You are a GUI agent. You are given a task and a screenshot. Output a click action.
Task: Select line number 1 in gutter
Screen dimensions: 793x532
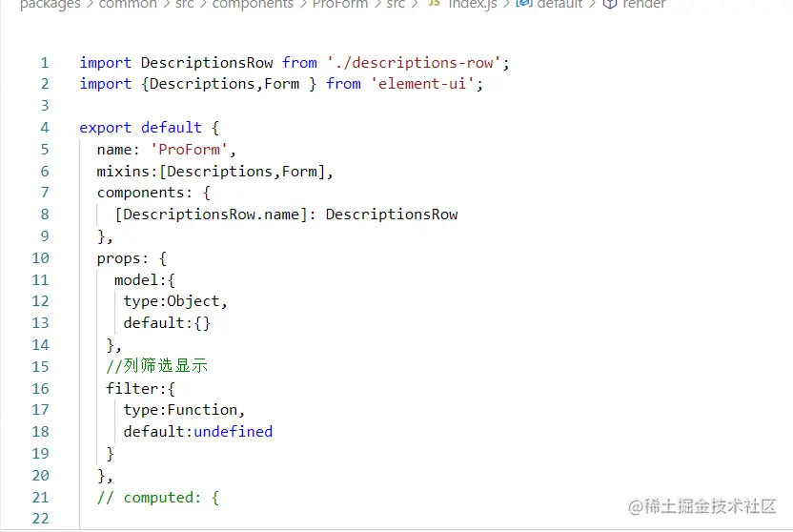click(45, 63)
